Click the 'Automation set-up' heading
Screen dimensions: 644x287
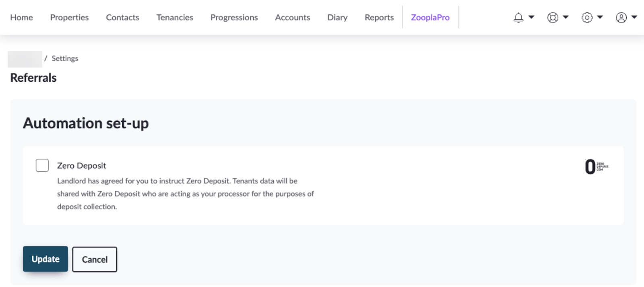click(86, 123)
